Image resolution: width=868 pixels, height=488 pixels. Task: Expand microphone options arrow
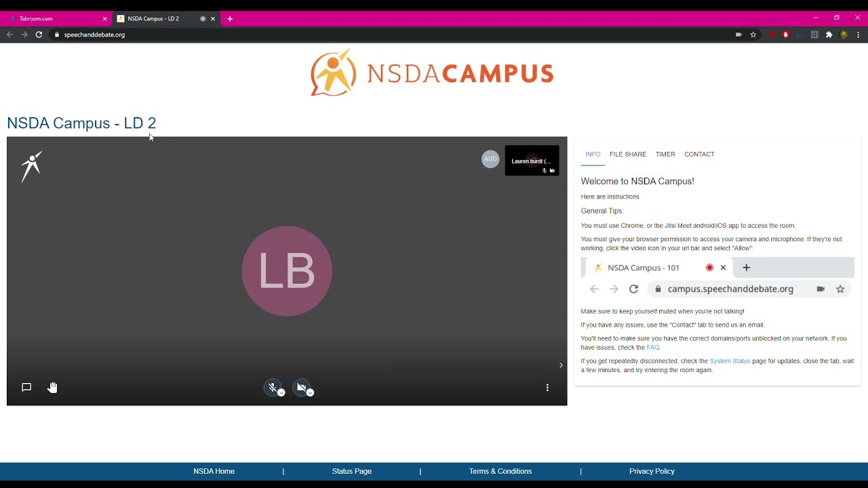281,393
